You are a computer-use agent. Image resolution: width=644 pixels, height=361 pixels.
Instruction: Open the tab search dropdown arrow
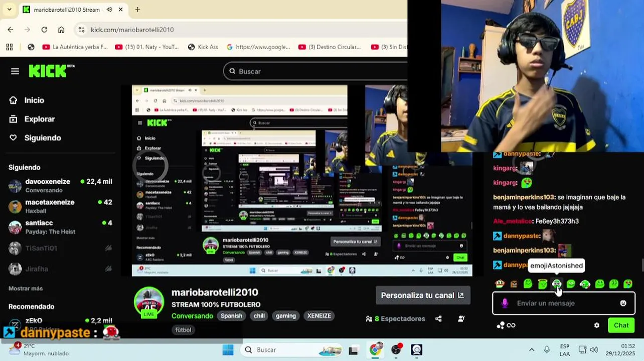pos(9,10)
